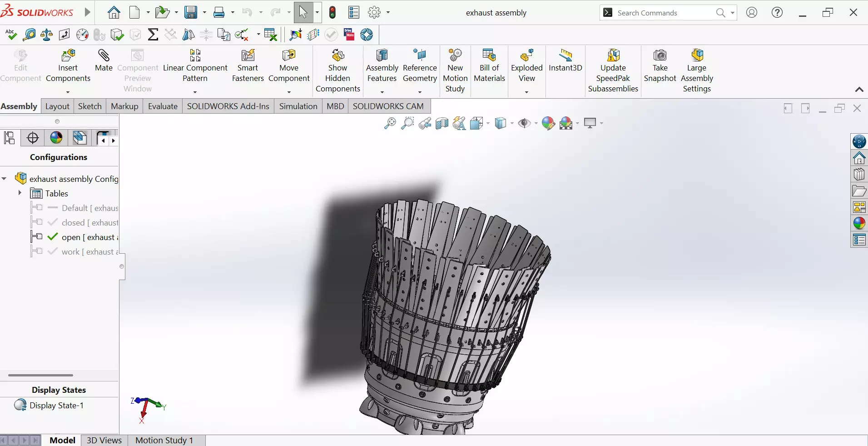
Task: Start a New Motion Study
Action: pyautogui.click(x=455, y=70)
